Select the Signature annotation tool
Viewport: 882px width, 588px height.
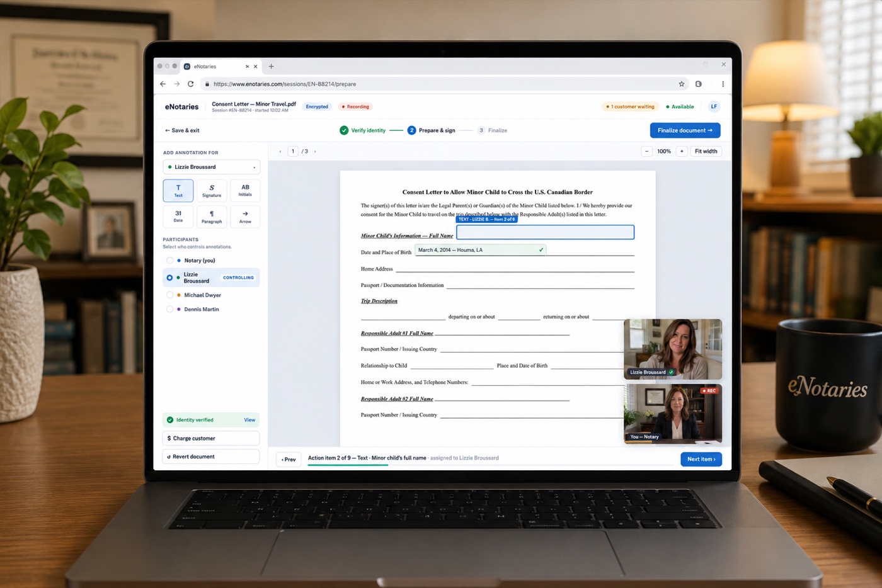point(212,191)
